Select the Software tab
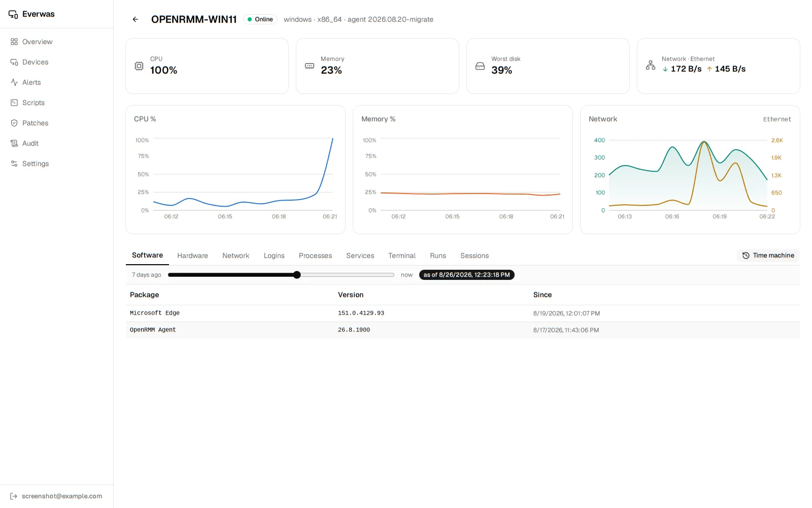This screenshot has height=508, width=812. point(147,256)
